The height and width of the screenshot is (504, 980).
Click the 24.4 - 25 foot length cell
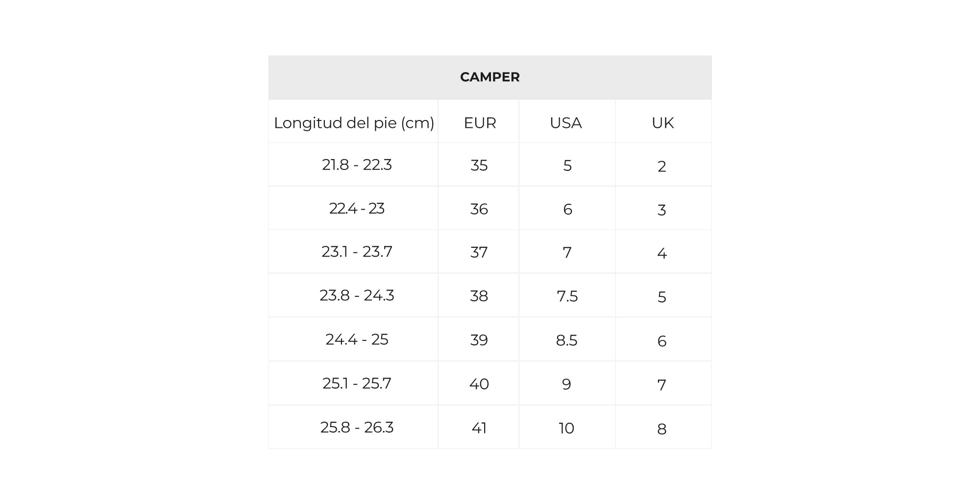[x=353, y=339]
